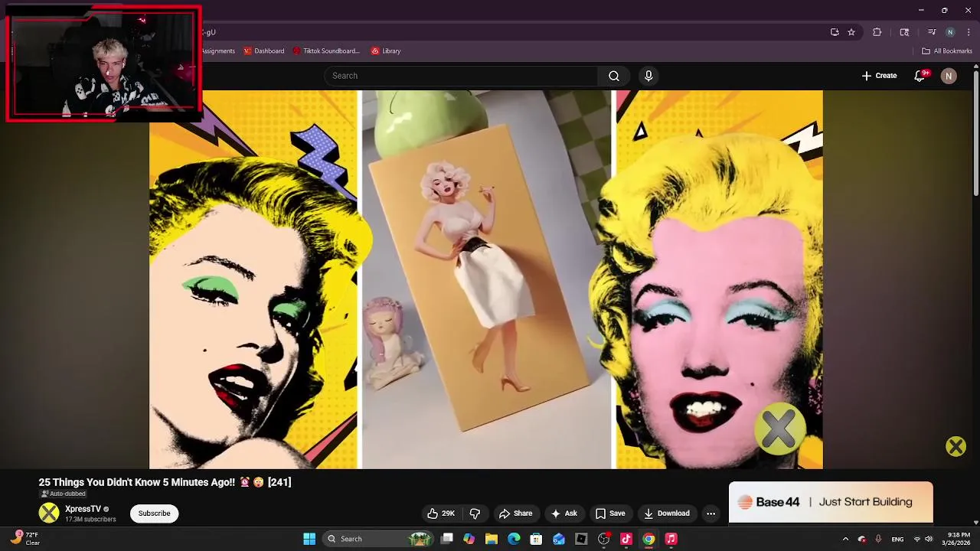The image size is (980, 551).
Task: Open XpressTV channel avatar
Action: tap(49, 513)
